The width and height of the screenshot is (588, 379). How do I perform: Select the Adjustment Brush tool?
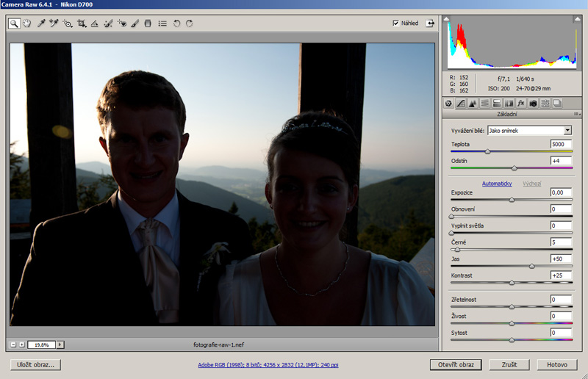[135, 24]
